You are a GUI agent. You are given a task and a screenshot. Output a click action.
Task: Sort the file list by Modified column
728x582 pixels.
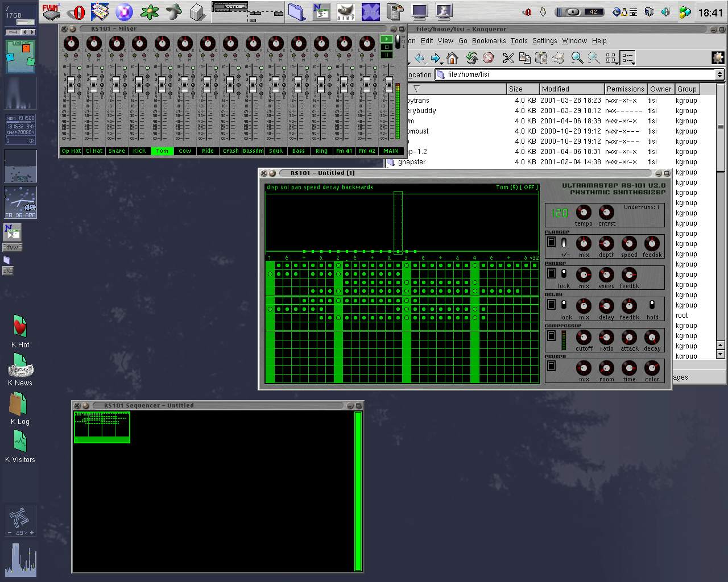572,89
